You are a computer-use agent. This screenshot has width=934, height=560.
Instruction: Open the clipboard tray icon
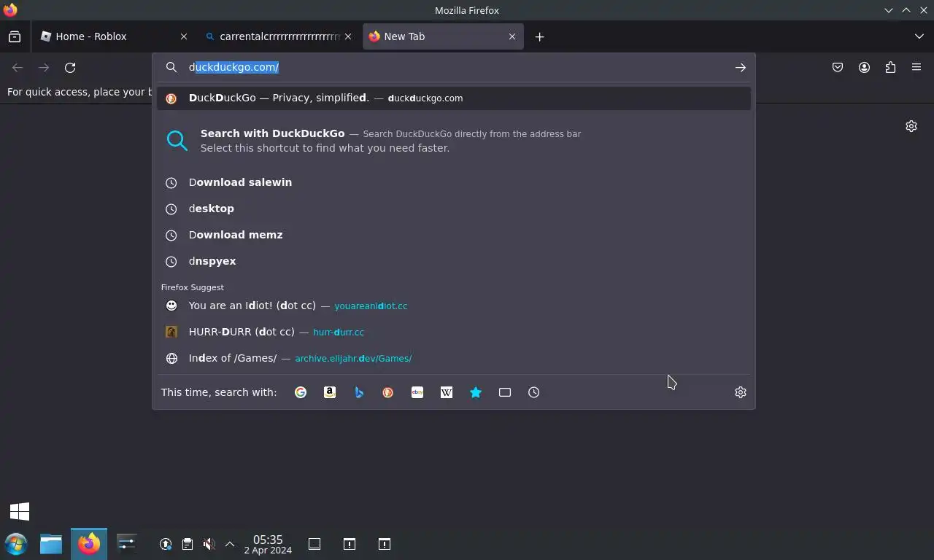[188, 544]
